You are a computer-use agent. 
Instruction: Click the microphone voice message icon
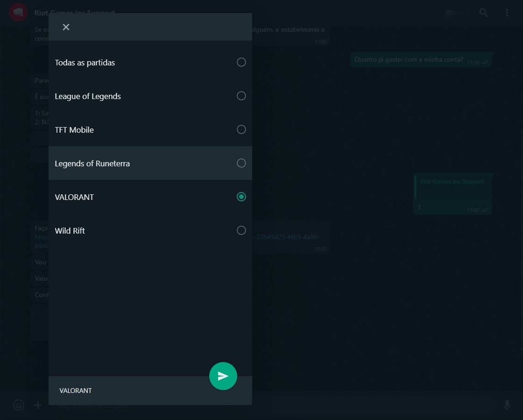pos(507,405)
